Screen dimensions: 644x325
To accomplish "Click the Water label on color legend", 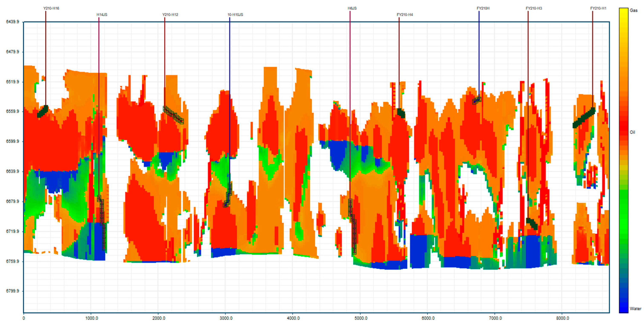I will 635,309.
